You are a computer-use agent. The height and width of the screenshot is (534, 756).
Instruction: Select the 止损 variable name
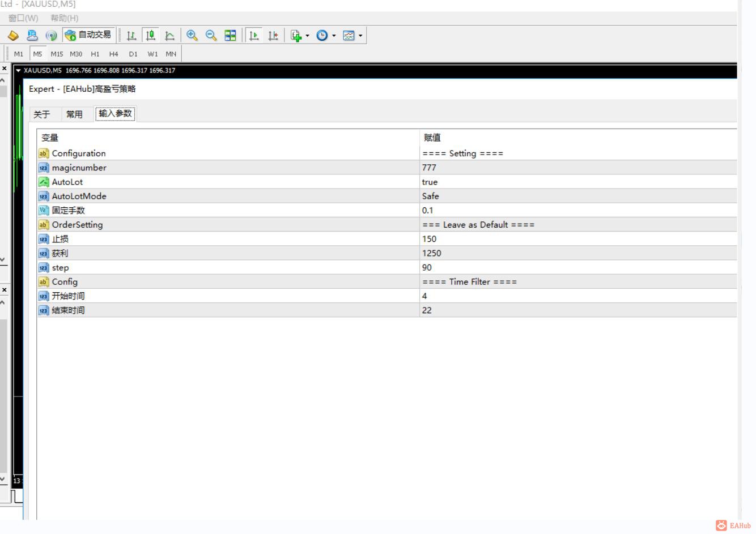[60, 239]
